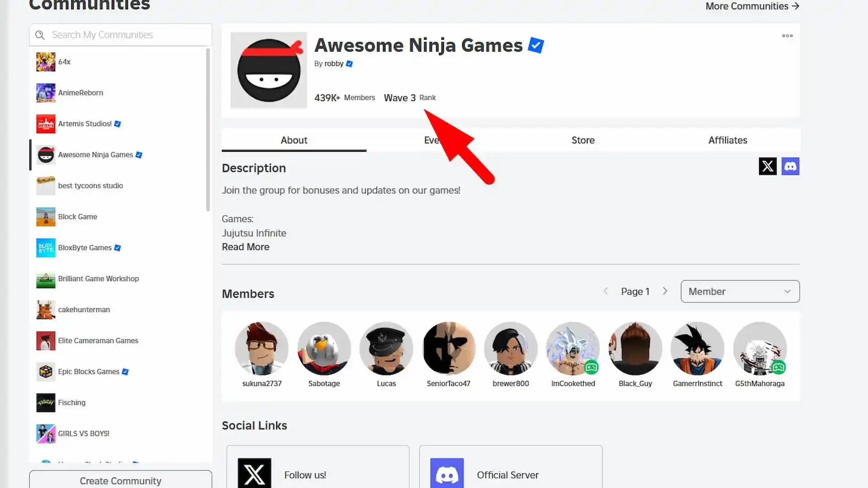Click Create Community button
The image size is (868, 488).
tap(120, 480)
